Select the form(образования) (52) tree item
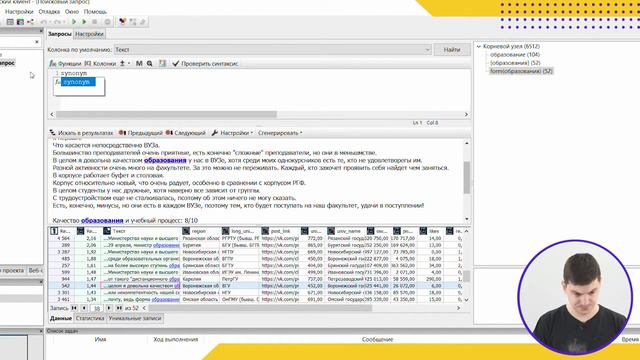 click(x=521, y=71)
